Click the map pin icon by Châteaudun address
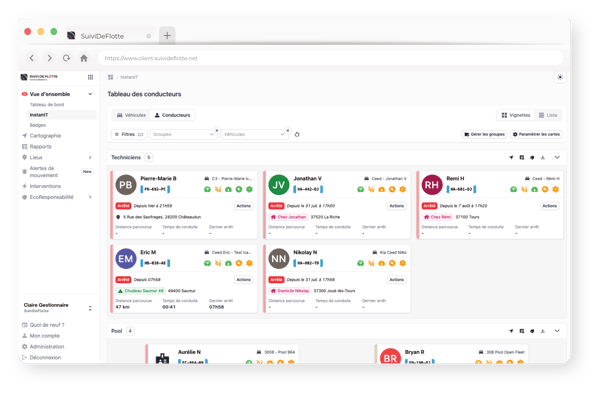600x393 pixels. tap(118, 217)
